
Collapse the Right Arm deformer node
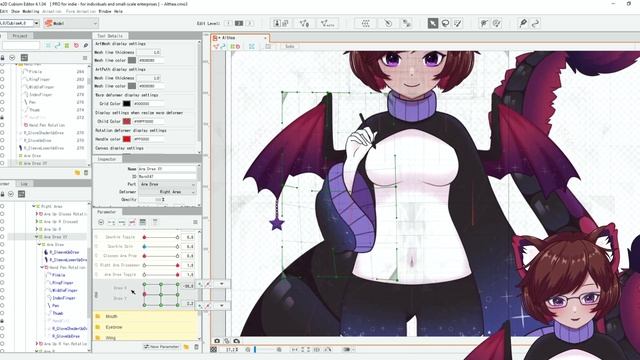34,207
